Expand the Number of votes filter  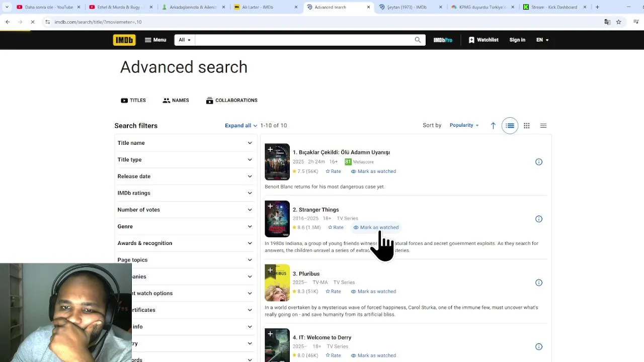(185, 210)
